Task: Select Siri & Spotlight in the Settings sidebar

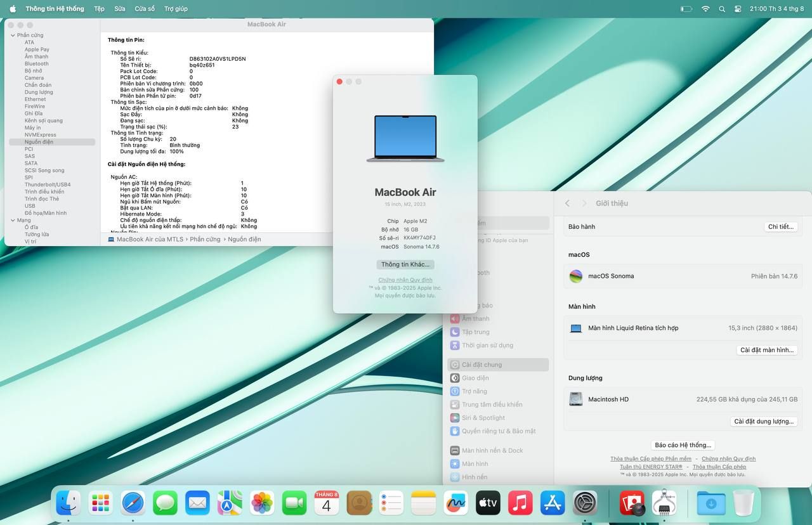Action: pyautogui.click(x=498, y=418)
